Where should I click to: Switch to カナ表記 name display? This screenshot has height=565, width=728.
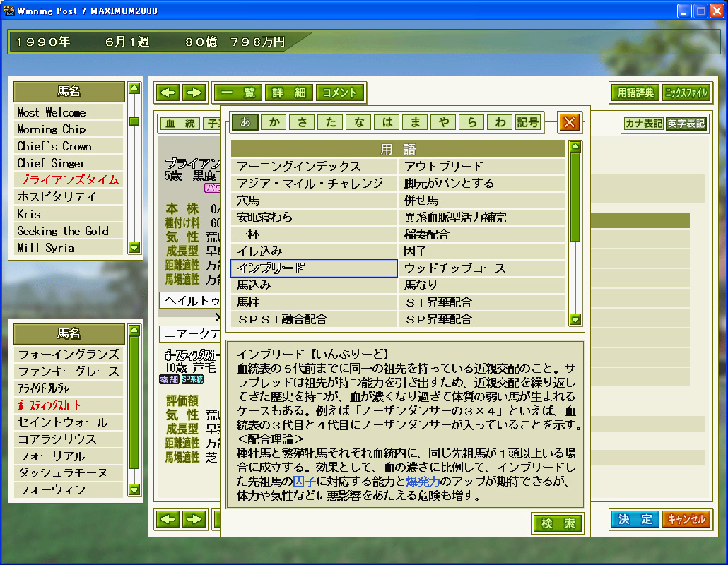pyautogui.click(x=642, y=123)
